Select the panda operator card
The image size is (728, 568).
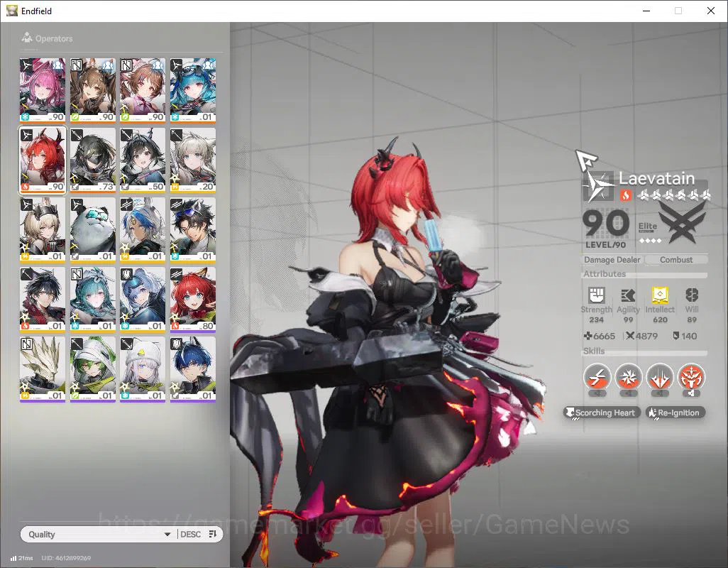pyautogui.click(x=93, y=229)
